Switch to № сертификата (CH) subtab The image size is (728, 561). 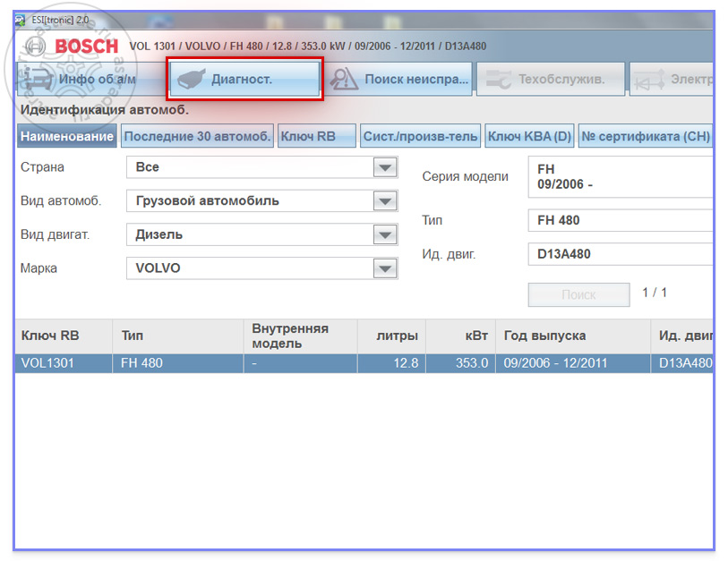[x=646, y=136]
